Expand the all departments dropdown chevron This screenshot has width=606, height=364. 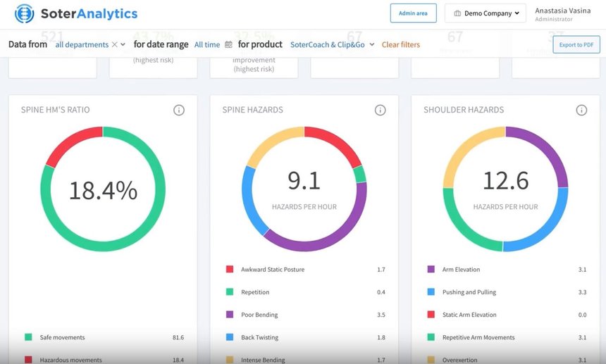pyautogui.click(x=123, y=44)
